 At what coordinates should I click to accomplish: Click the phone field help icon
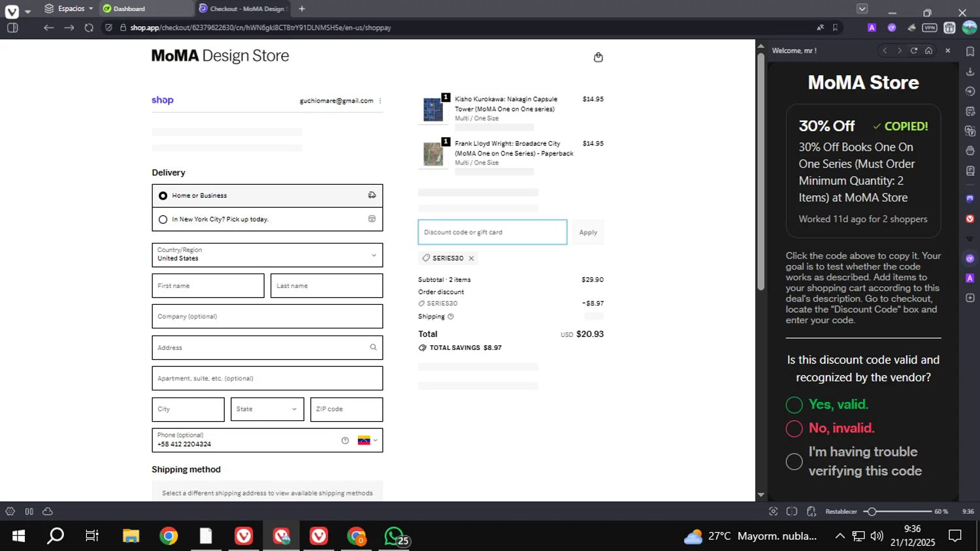click(x=345, y=441)
